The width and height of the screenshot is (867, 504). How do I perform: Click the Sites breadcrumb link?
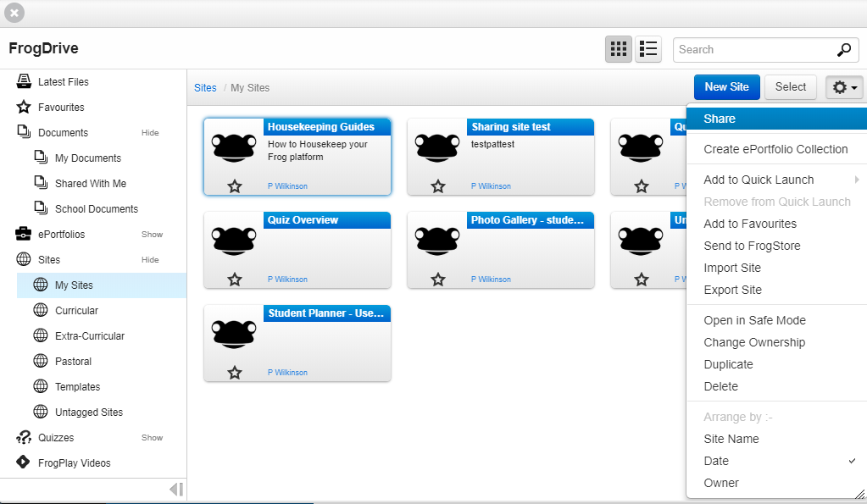(205, 88)
